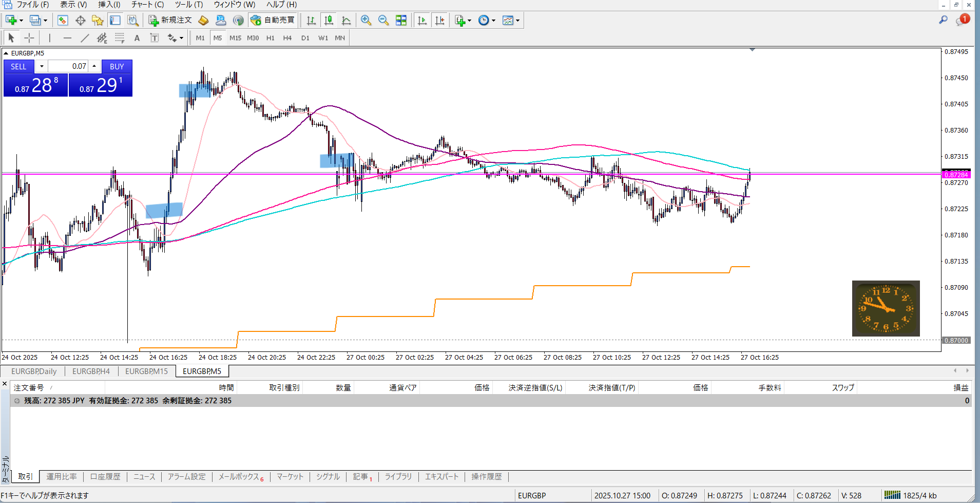Click the New Order (新規注文) button
This screenshot has width=980, height=503.
(x=170, y=20)
